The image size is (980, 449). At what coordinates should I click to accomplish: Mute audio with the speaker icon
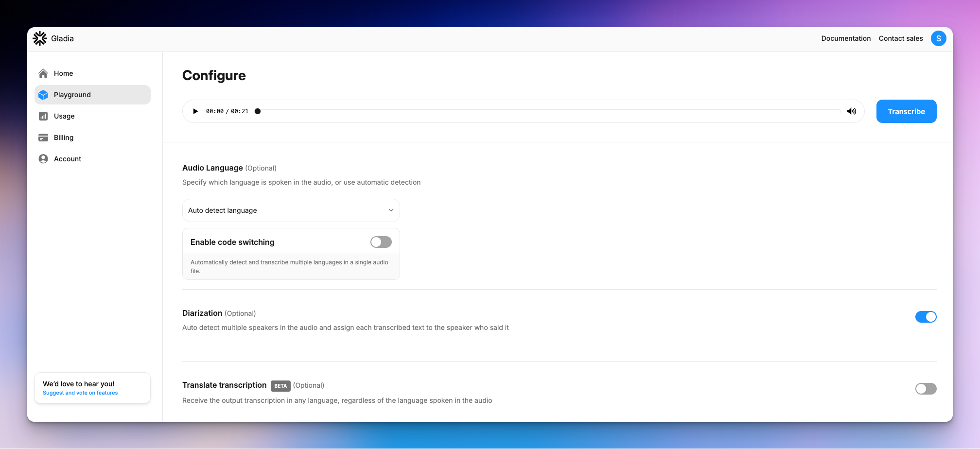point(852,111)
